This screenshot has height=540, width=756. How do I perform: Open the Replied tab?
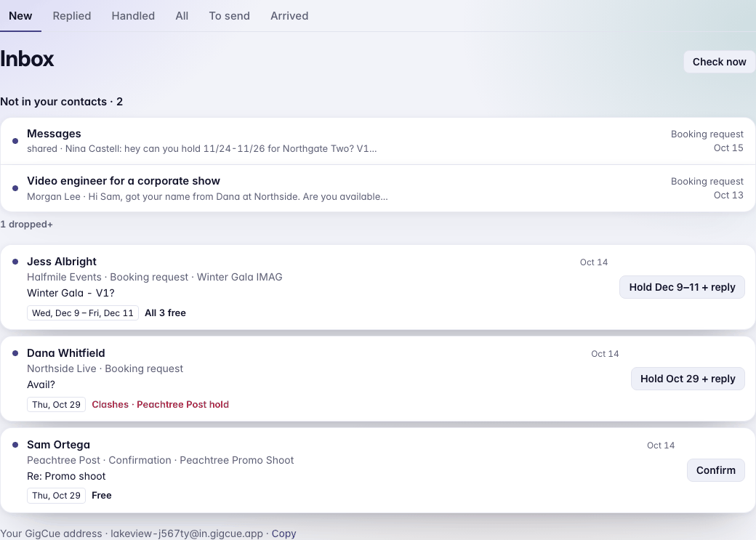[x=72, y=16]
